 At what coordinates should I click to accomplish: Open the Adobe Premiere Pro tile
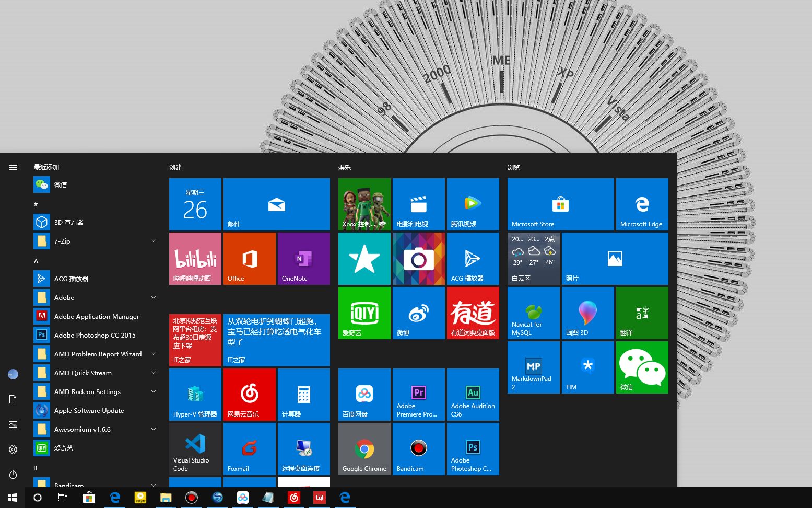point(419,395)
